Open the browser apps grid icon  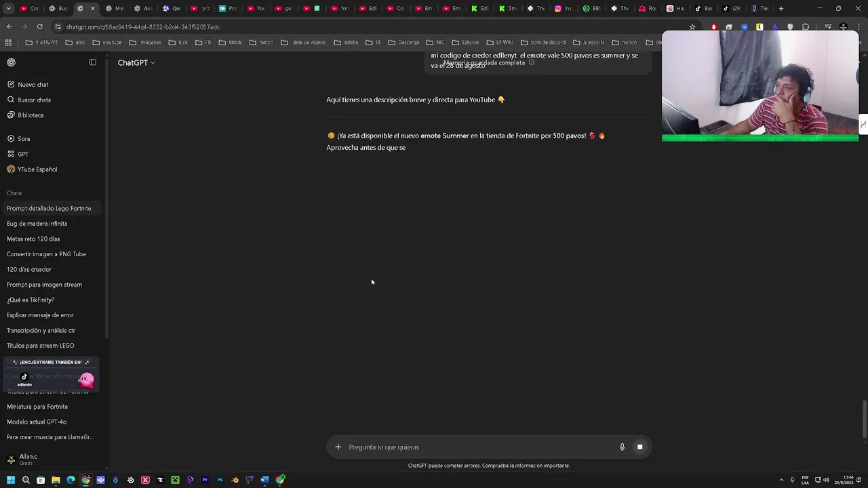pyautogui.click(x=8, y=42)
